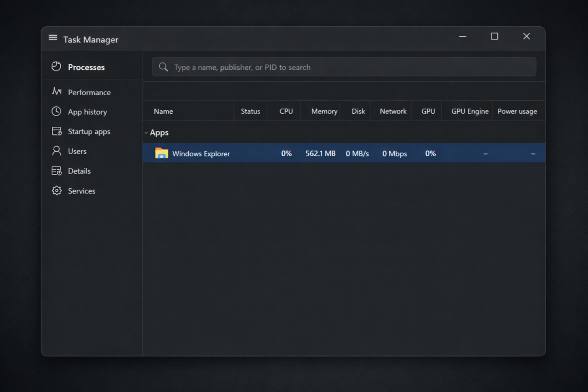The image size is (588, 392).
Task: Sort by the Network column header
Action: [x=391, y=111]
